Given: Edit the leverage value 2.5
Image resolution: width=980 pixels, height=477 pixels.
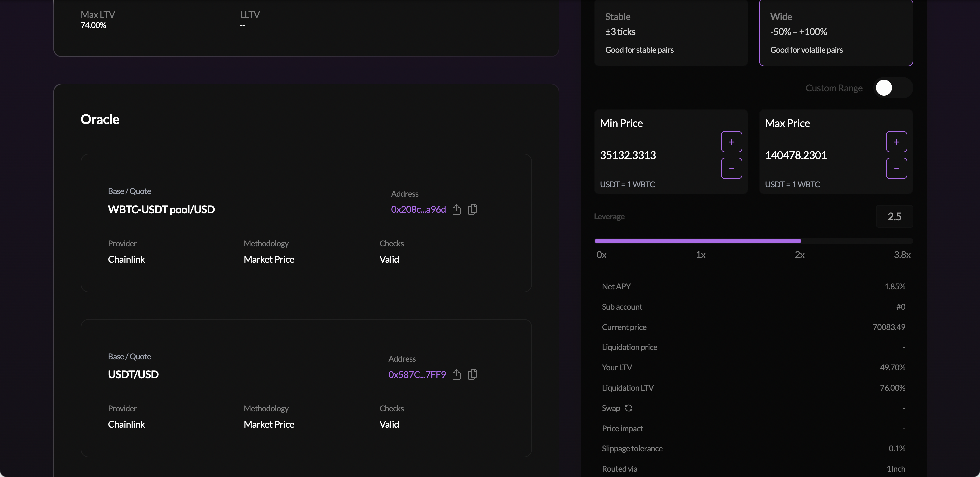Looking at the screenshot, I should [895, 216].
